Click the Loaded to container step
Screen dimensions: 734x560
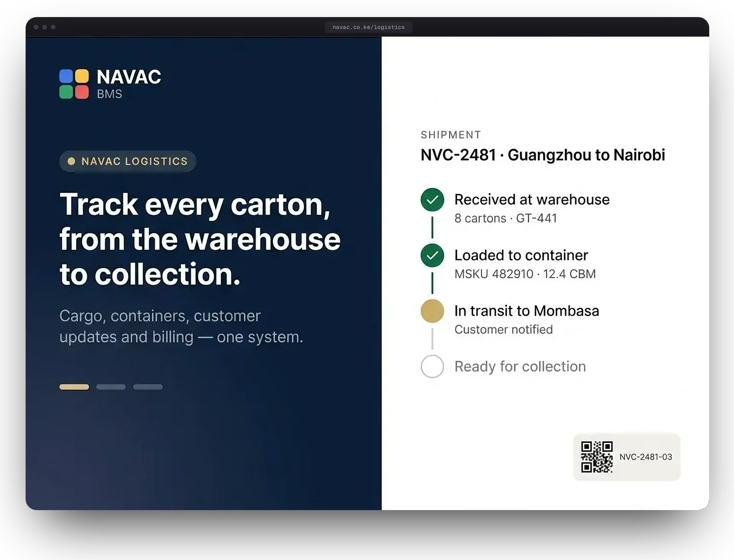521,255
